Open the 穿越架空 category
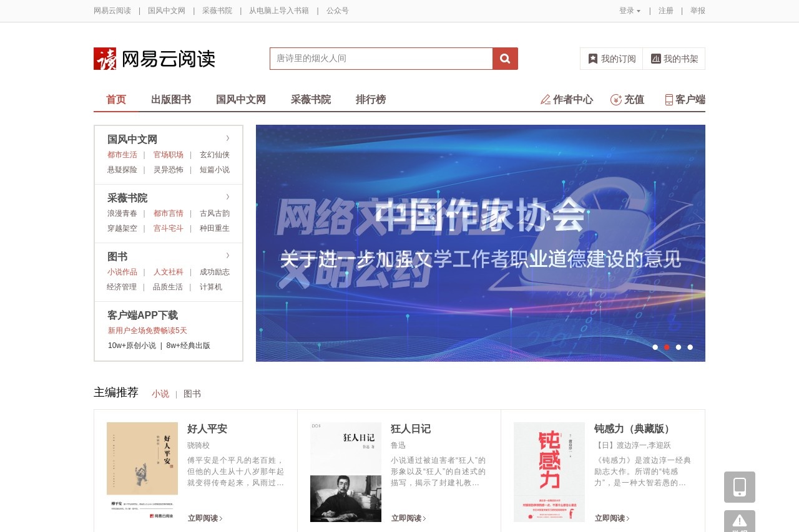Screen dimensions: 799x532 [x=122, y=228]
